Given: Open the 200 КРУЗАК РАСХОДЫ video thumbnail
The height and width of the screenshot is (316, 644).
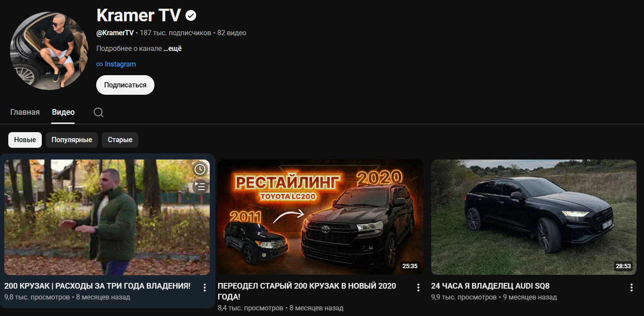Looking at the screenshot, I should pos(107,217).
